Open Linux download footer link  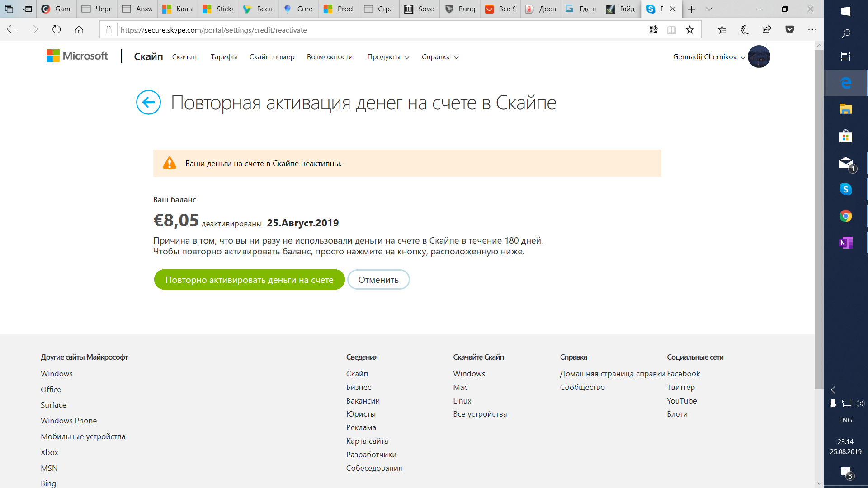pyautogui.click(x=462, y=401)
